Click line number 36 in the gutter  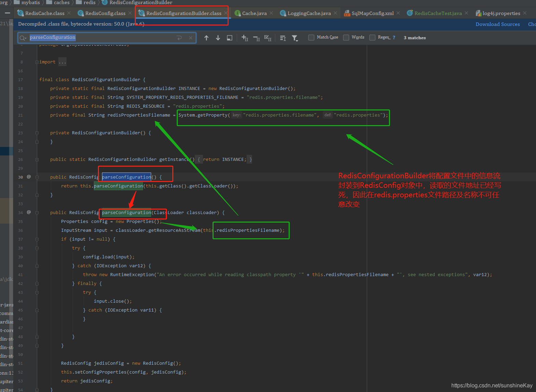click(20, 230)
